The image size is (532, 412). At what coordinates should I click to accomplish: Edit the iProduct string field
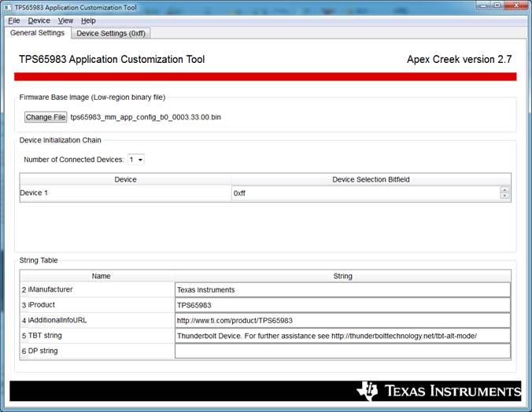point(342,305)
